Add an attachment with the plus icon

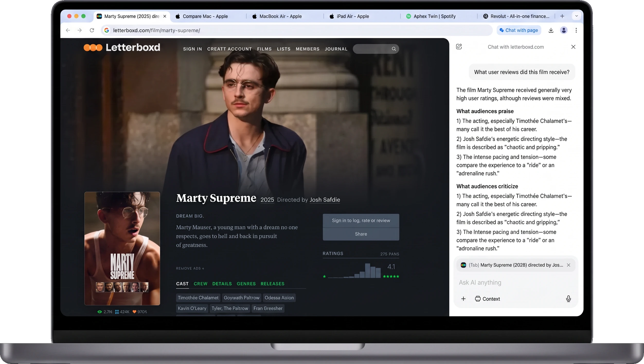(x=463, y=299)
